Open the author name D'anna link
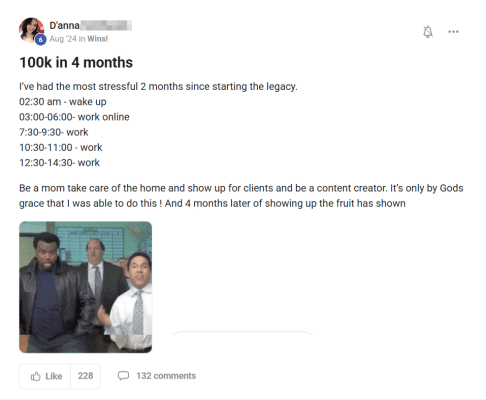 point(64,25)
